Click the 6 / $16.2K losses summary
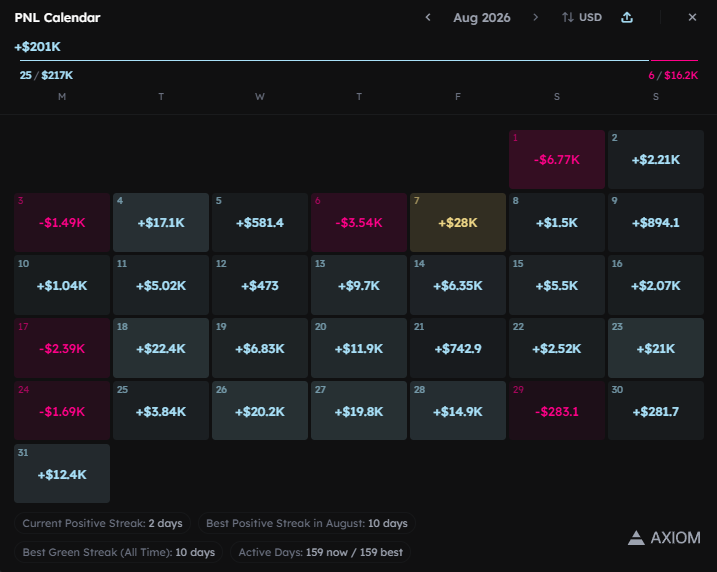The height and width of the screenshot is (572, 717). 673,75
